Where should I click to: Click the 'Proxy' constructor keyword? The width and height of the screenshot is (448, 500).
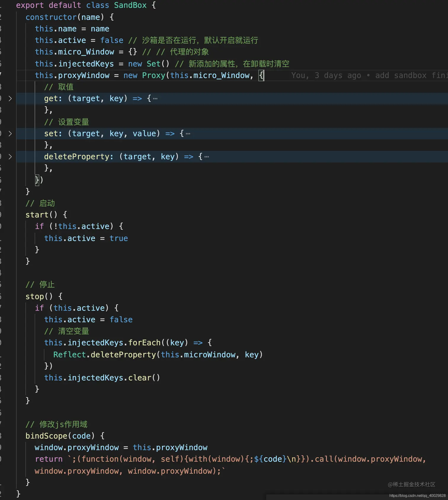click(153, 75)
